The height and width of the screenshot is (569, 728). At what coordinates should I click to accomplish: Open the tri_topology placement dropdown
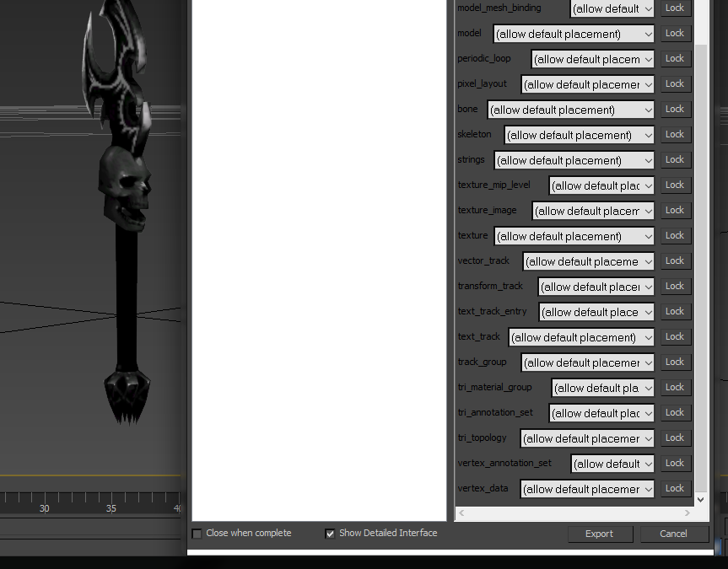click(x=587, y=438)
